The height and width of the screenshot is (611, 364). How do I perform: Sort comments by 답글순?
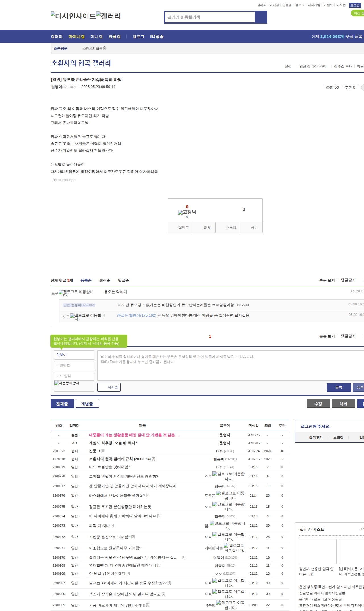pyautogui.click(x=123, y=280)
